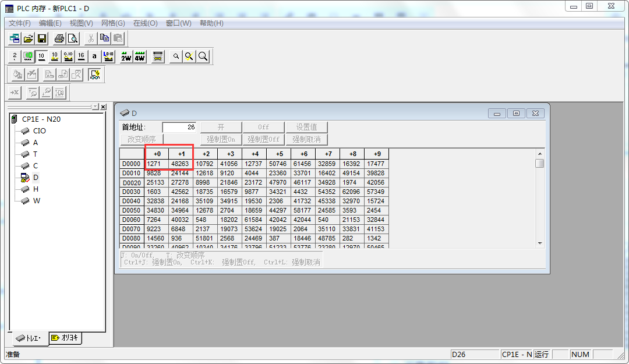The height and width of the screenshot is (364, 629).
Task: Click the copy icon
Action: tap(104, 38)
